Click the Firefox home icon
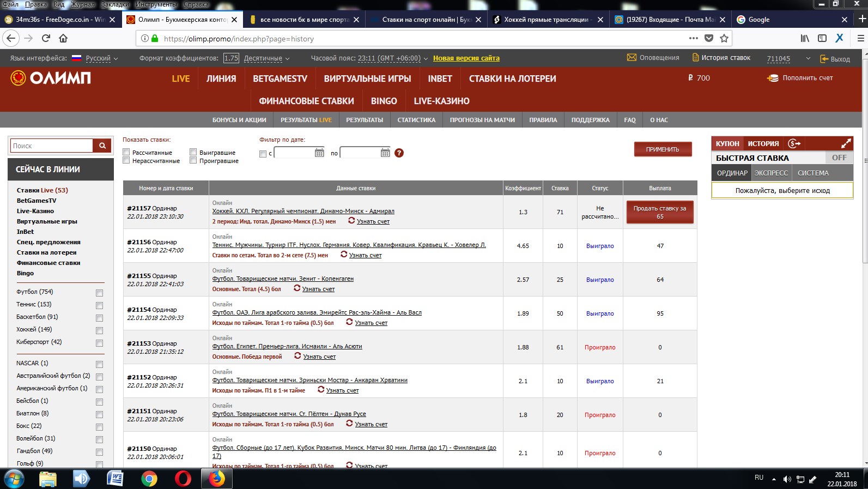 pyautogui.click(x=63, y=38)
